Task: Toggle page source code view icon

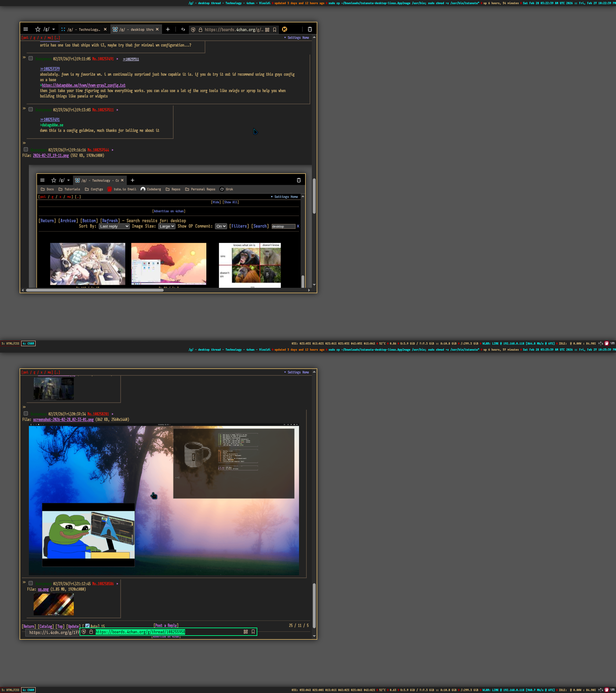Action: 183,30
